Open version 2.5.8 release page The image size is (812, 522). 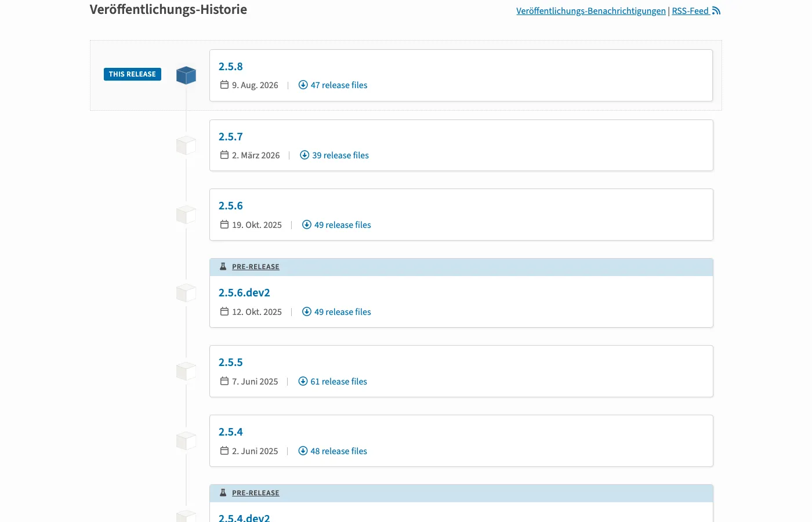coord(231,67)
